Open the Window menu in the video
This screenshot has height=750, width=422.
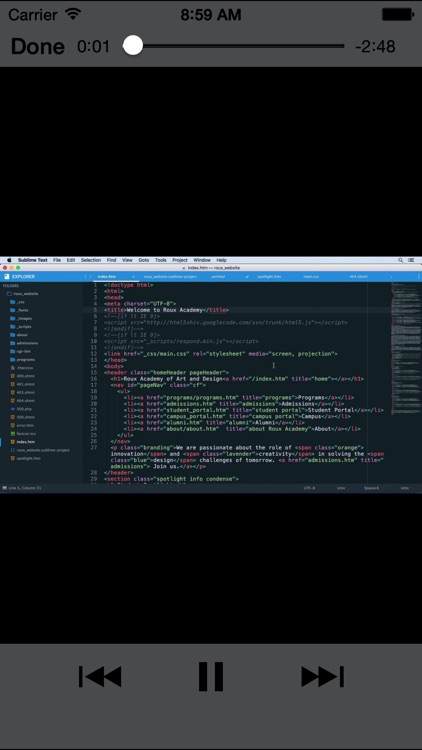pos(202,260)
